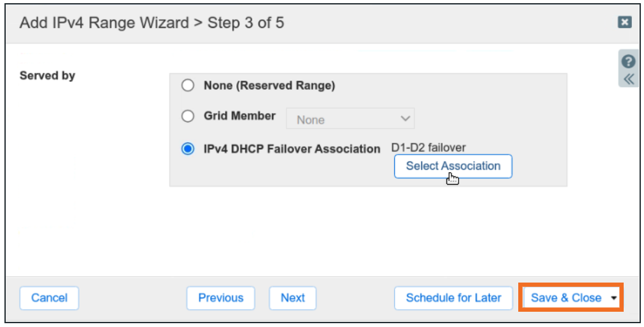The image size is (644, 327).
Task: Click the 'IPv4 DHCP Failover Association' label text
Action: click(x=292, y=149)
